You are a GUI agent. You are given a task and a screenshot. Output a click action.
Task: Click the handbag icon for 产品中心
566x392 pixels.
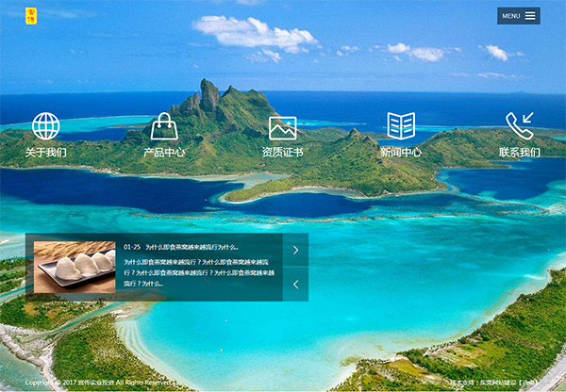[x=164, y=126]
